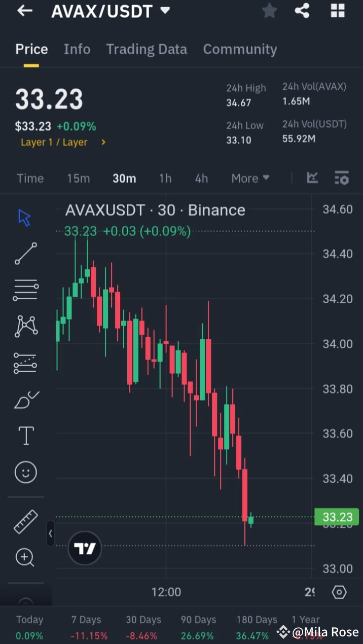Toggle the cursor arrow selection tool
The width and height of the screenshot is (363, 644).
[x=23, y=217]
